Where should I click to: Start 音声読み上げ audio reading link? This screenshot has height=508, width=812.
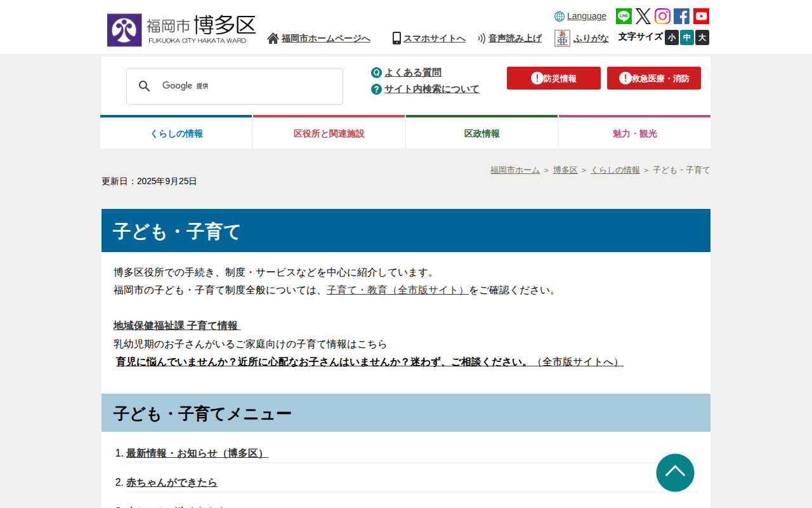pyautogui.click(x=515, y=38)
